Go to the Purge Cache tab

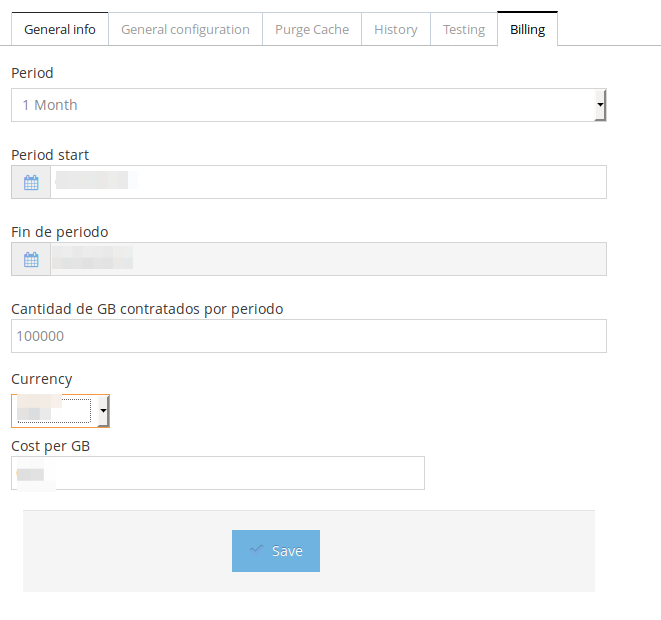tap(312, 29)
